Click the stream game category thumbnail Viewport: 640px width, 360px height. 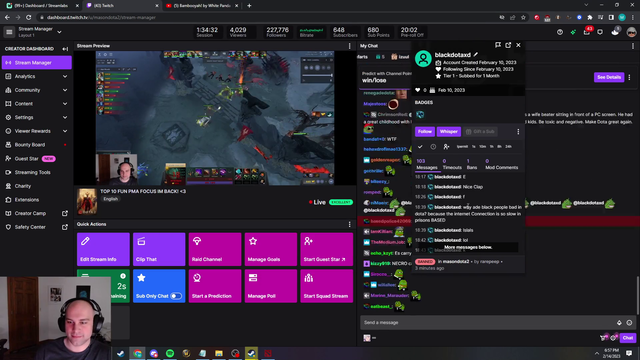click(87, 201)
